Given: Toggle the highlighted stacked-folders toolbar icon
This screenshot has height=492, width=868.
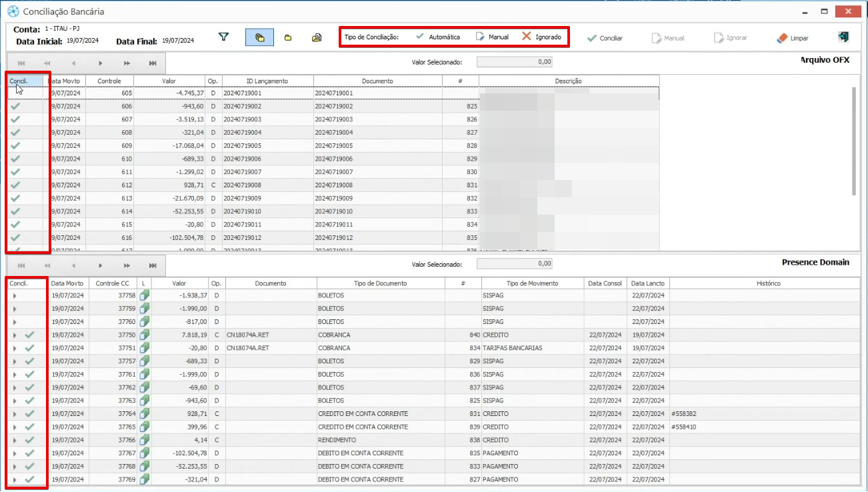Looking at the screenshot, I should [x=259, y=37].
